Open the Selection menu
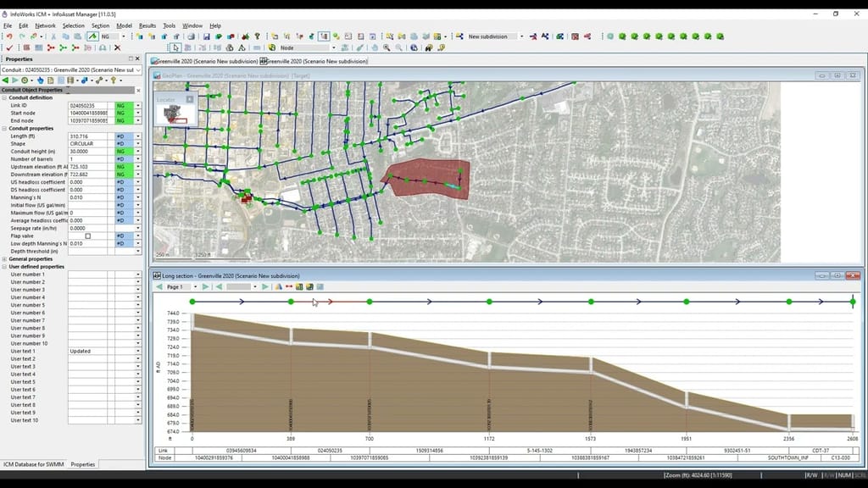 pos(73,25)
